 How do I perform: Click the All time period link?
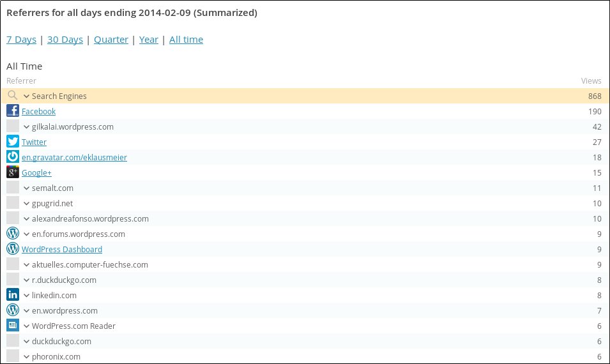(186, 40)
